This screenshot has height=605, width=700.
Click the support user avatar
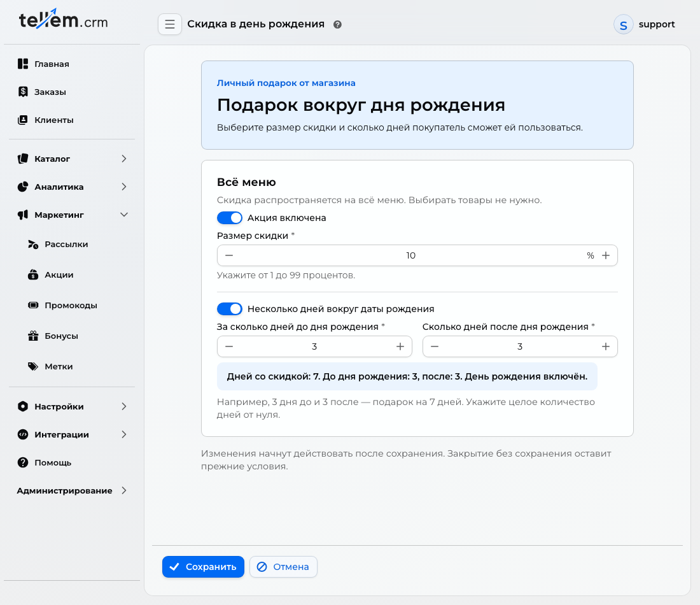coord(623,25)
